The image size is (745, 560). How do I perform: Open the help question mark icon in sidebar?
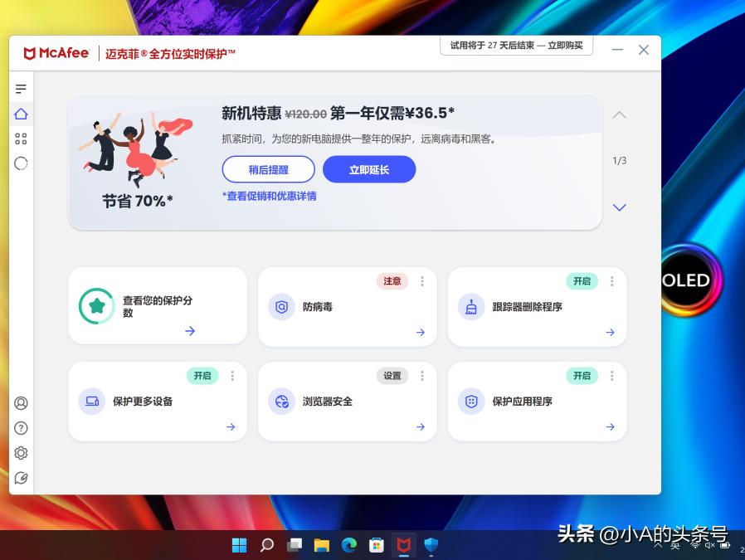click(x=21, y=428)
